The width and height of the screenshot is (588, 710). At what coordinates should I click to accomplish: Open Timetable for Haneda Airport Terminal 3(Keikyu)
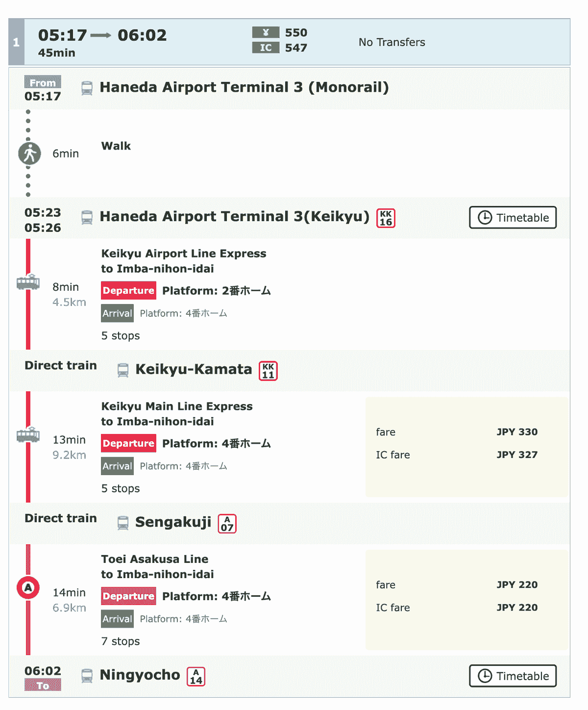(513, 218)
